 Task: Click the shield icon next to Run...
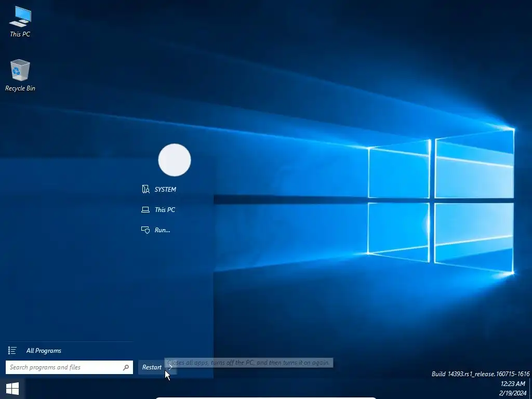(x=145, y=230)
